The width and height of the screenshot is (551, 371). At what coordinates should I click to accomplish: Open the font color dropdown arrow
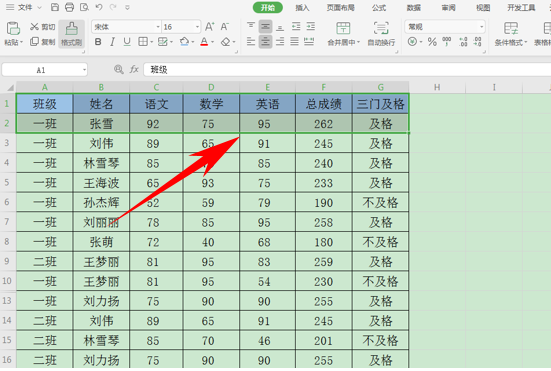(x=213, y=43)
